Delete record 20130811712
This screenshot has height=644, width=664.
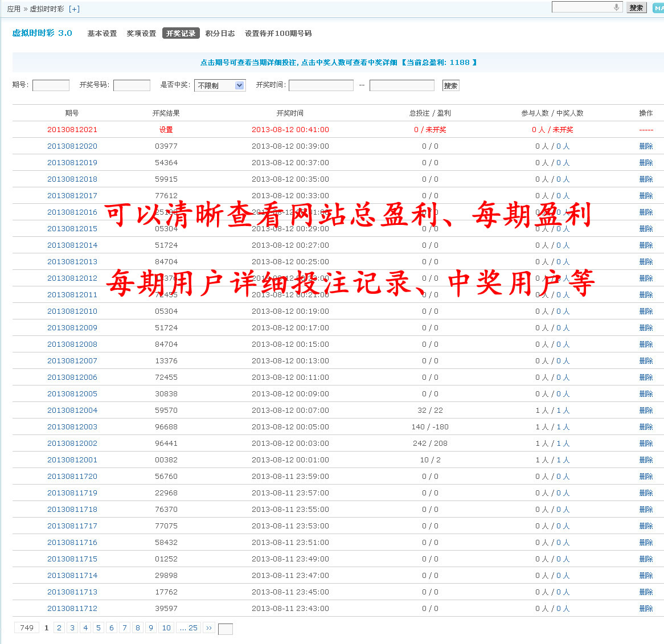point(646,609)
